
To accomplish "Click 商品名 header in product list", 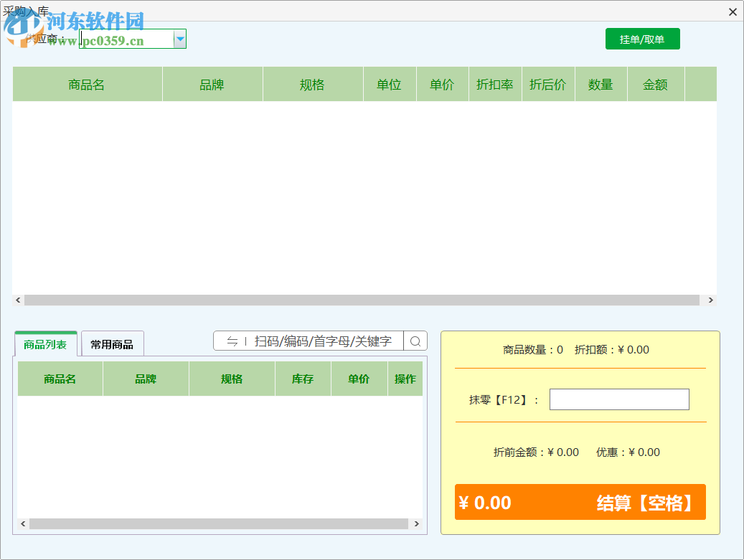I will pos(60,379).
